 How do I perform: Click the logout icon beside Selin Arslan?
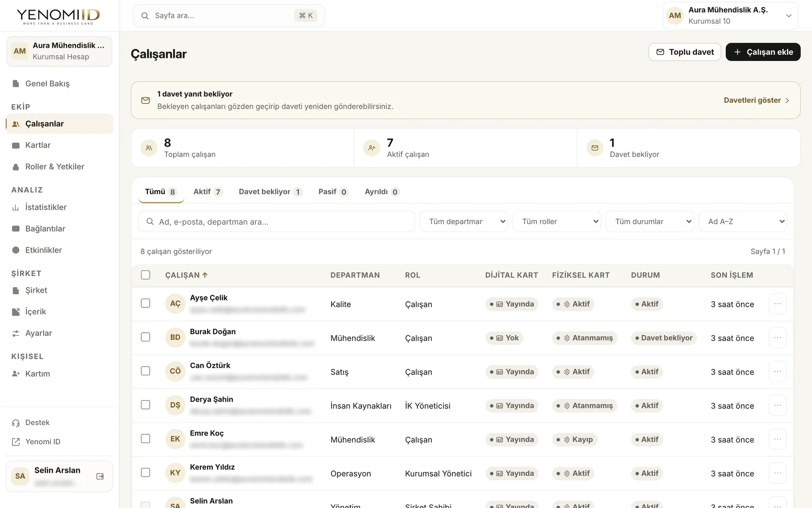click(100, 476)
